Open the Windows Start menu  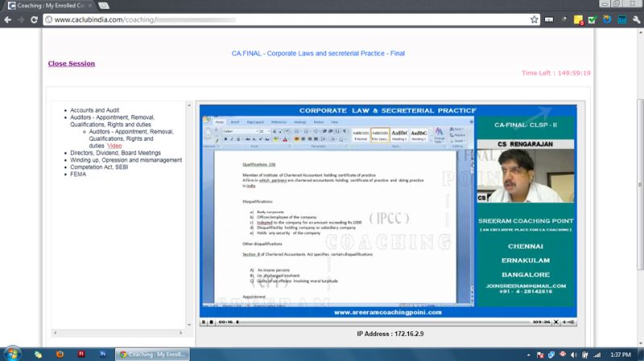point(13,353)
